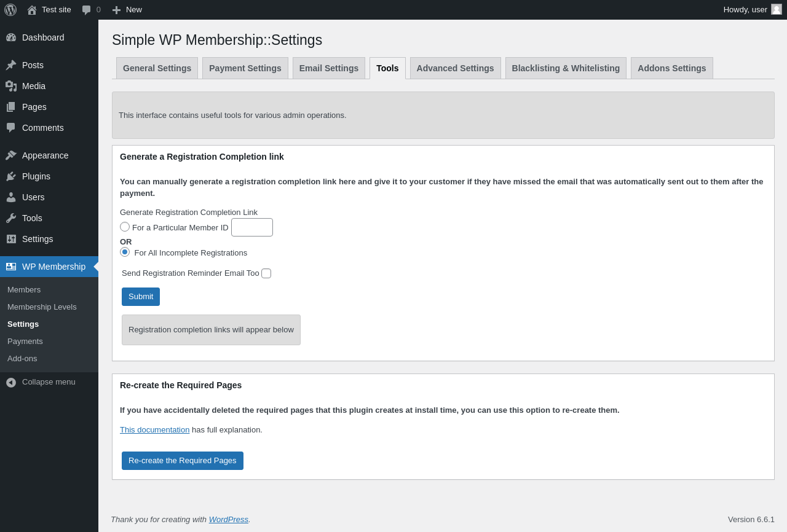
Task: Select For All Incomplete Registrations radio
Action: click(x=125, y=252)
